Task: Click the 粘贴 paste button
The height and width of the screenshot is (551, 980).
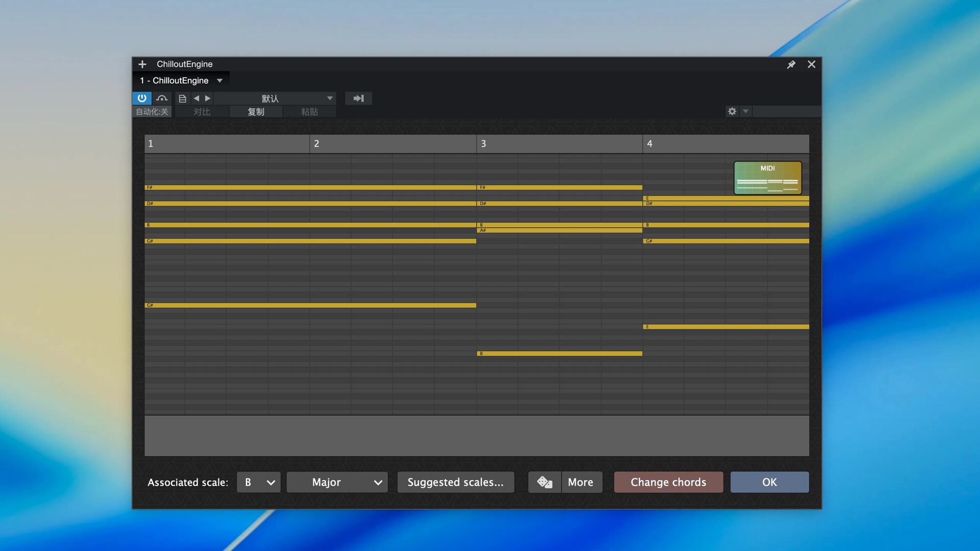Action: coord(310,112)
